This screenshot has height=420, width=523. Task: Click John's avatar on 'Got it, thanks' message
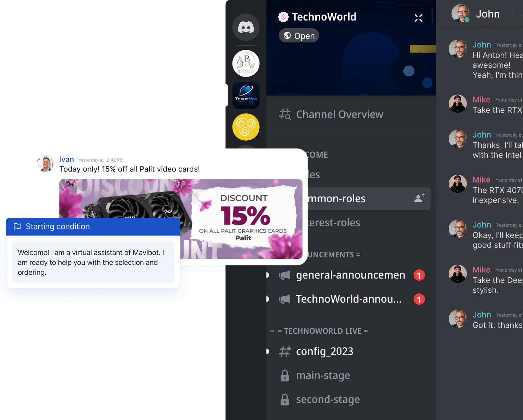pos(458,319)
